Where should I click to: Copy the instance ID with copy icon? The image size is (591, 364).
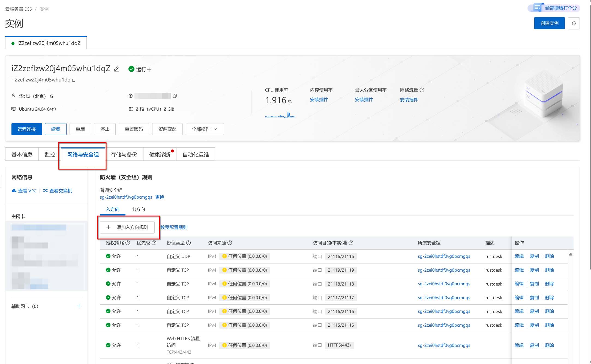point(74,80)
